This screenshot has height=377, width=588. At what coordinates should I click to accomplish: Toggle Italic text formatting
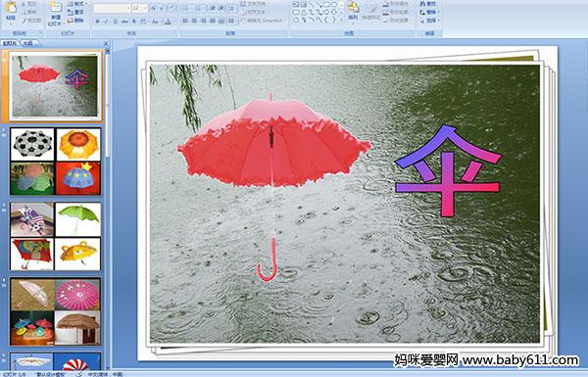click(106, 22)
